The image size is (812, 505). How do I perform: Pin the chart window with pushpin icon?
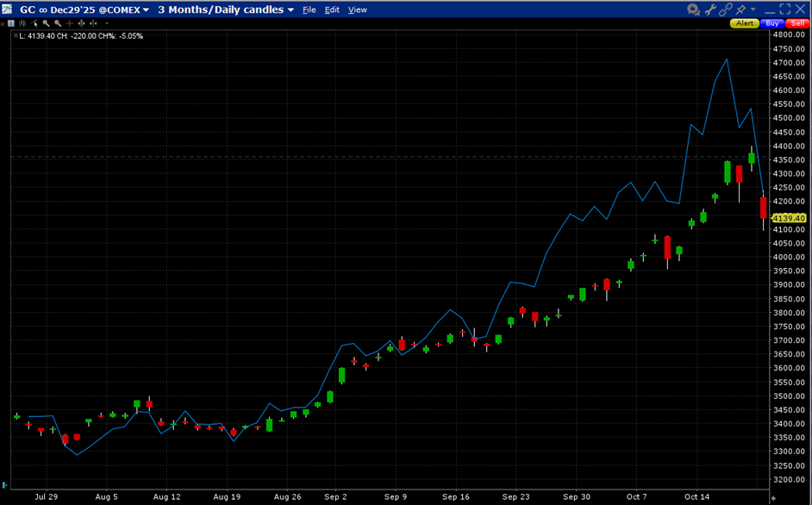click(x=741, y=9)
